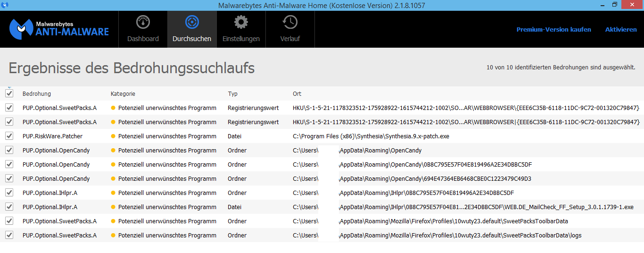Screen dimensions: 644x253
Task: Uncheck the Synthesia.9.x-patch.exe threat checkbox
Action: pyautogui.click(x=9, y=136)
